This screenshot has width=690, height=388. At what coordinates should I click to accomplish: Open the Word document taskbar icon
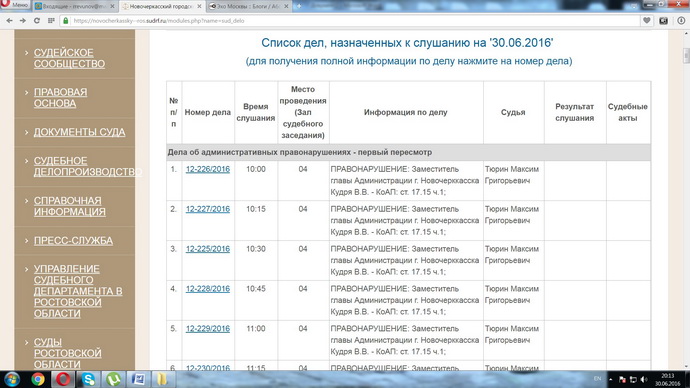click(139, 379)
